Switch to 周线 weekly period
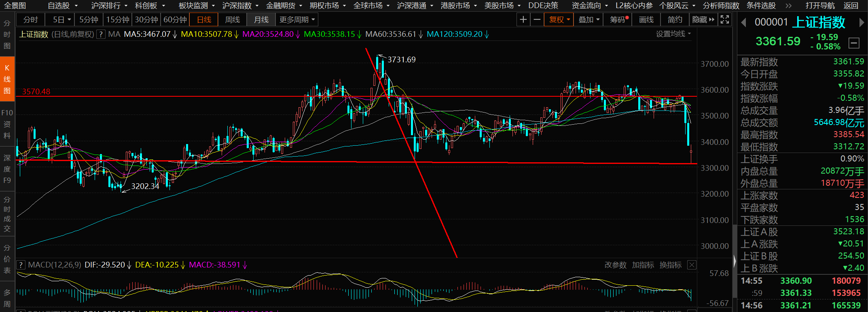The height and width of the screenshot is (312, 868). pyautogui.click(x=233, y=19)
